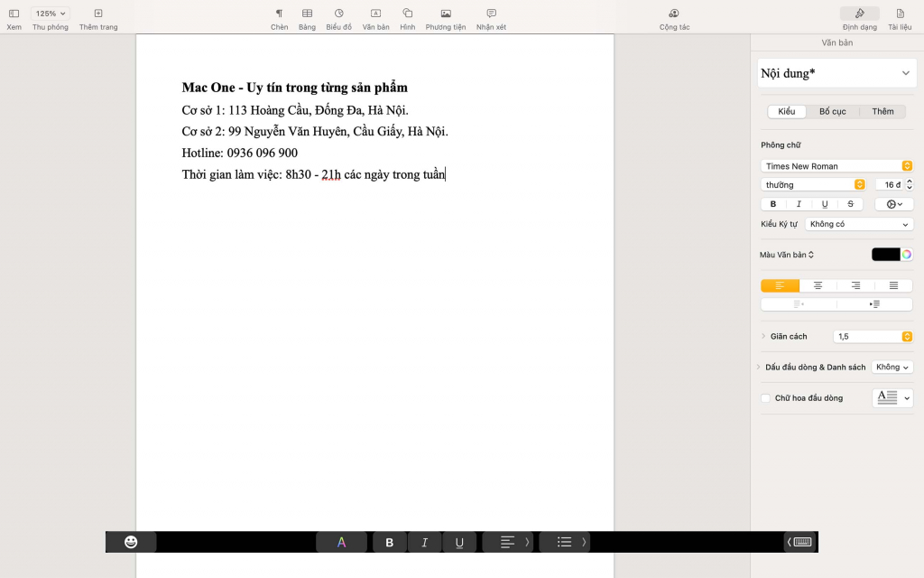
Task: Insert a shape with Hình icon
Action: click(x=407, y=13)
